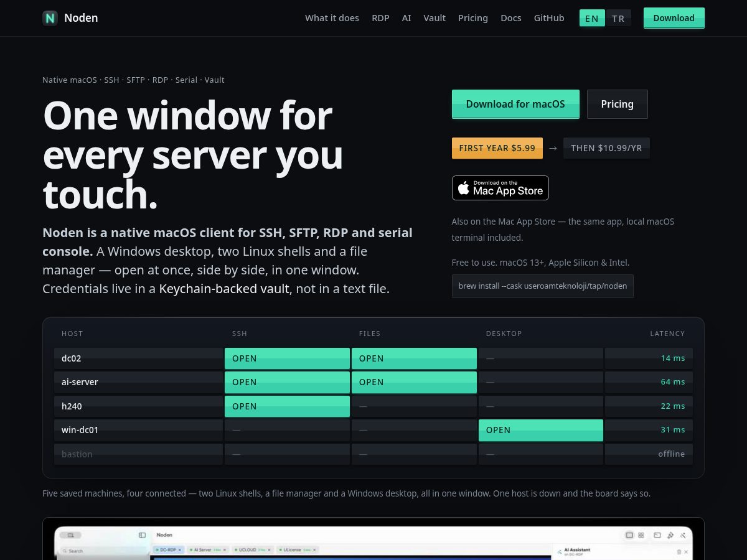The image size is (747, 560).
Task: Select the win-dc01 host name
Action: coord(80,430)
